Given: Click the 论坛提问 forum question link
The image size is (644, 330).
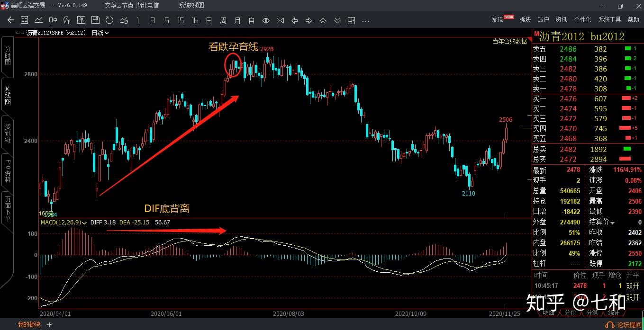Looking at the screenshot, I should (629, 326).
